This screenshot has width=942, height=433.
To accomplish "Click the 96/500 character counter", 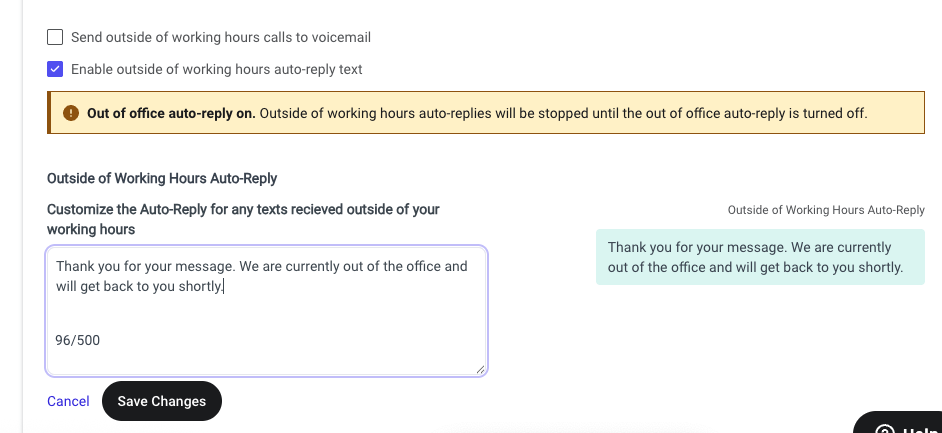I will coord(77,341).
